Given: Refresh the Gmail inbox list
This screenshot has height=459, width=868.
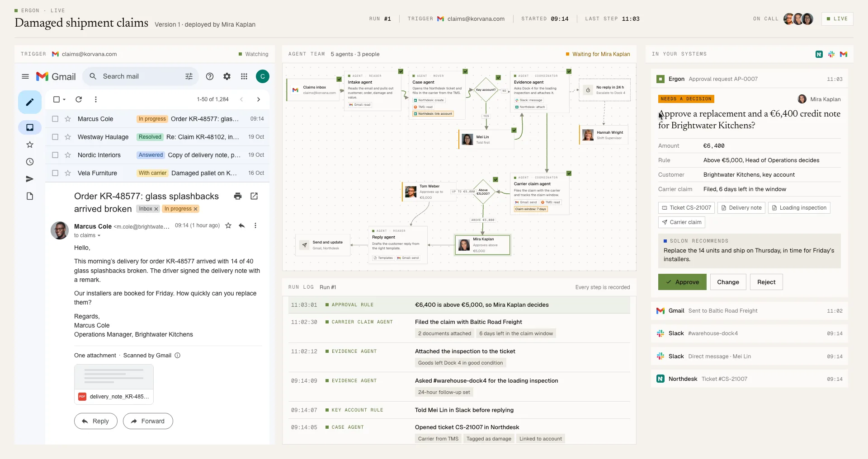Looking at the screenshot, I should click(79, 99).
